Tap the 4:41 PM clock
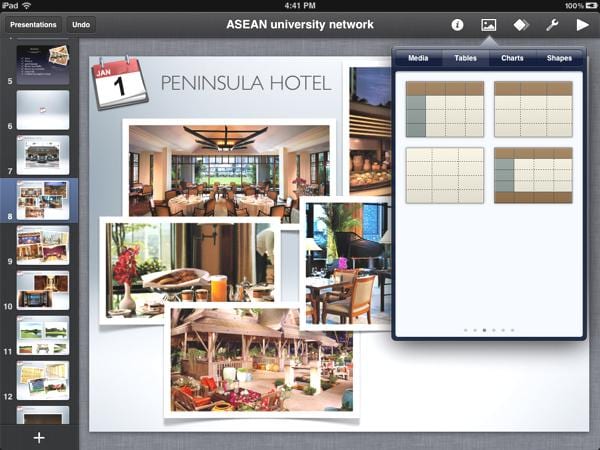The height and width of the screenshot is (450, 600). click(x=300, y=5)
